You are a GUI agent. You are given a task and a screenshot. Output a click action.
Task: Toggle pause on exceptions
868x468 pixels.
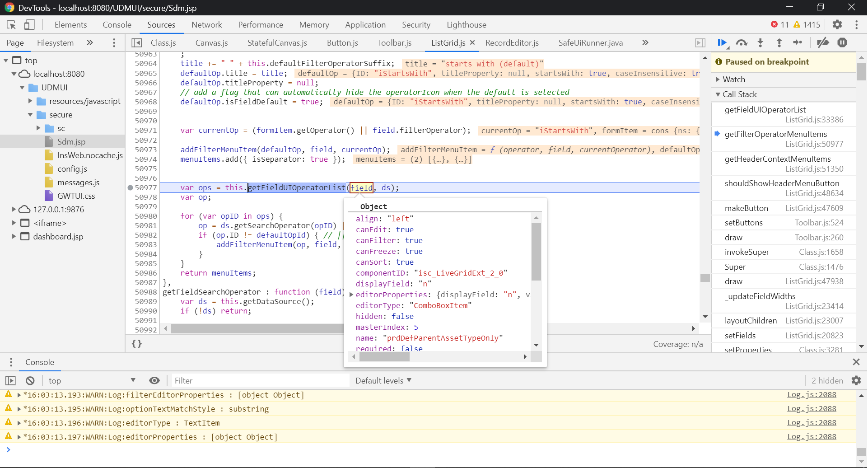pos(842,43)
